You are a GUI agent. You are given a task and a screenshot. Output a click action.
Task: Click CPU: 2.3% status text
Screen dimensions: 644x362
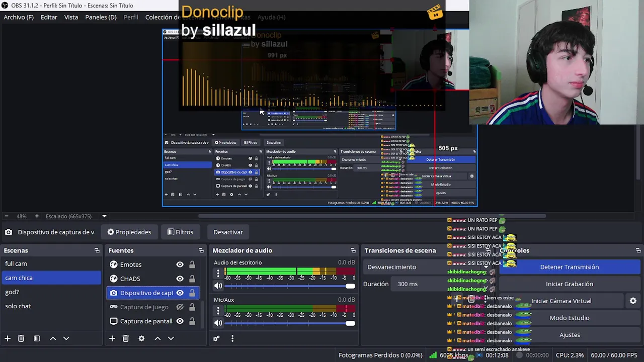[x=570, y=355]
